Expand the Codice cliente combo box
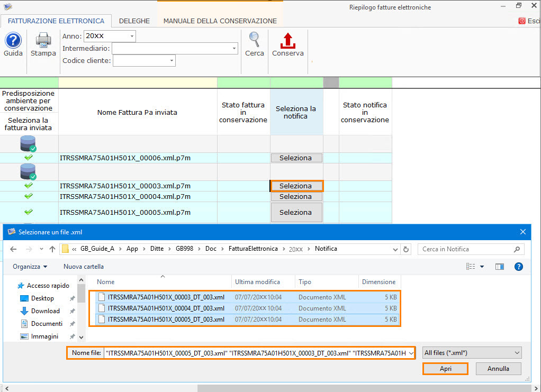The width and height of the screenshot is (541, 392). click(x=171, y=61)
